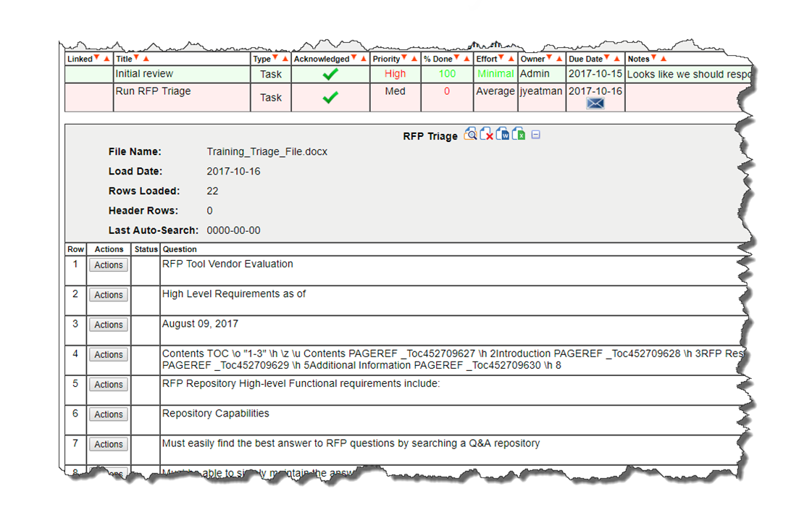Collapse the RFP Triage panel with minus icon
The height and width of the screenshot is (518, 812).
[x=536, y=135]
